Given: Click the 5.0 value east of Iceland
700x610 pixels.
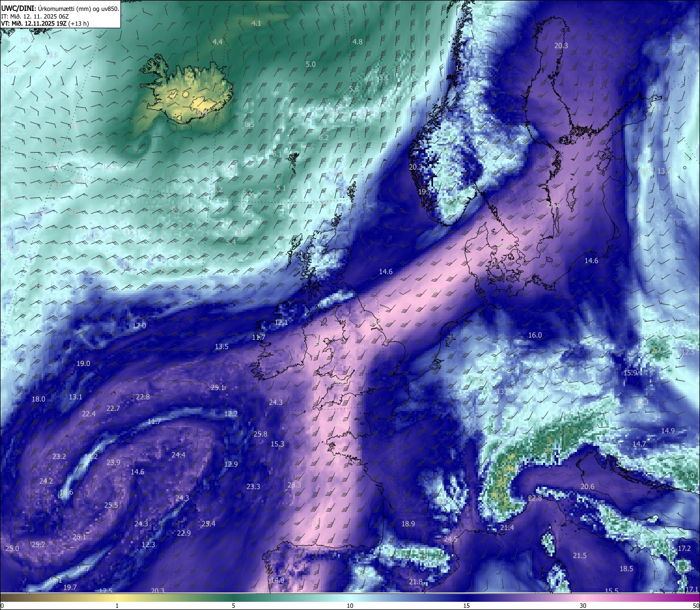Looking at the screenshot, I should pos(311,64).
